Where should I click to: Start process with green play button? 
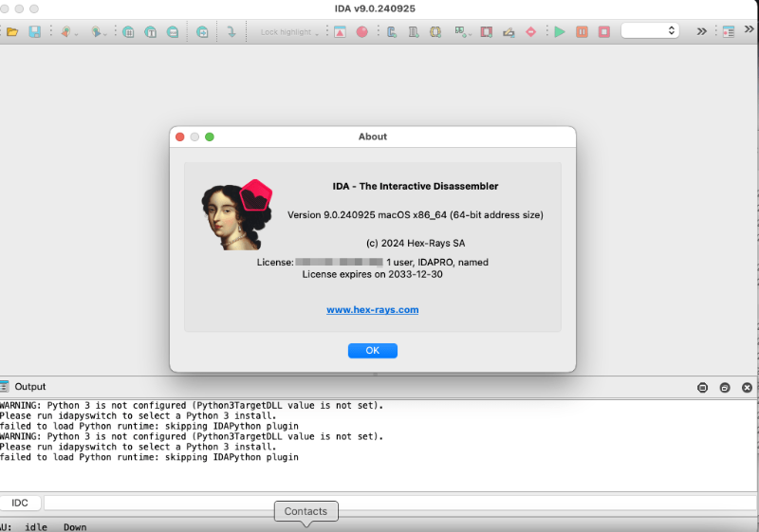click(560, 32)
